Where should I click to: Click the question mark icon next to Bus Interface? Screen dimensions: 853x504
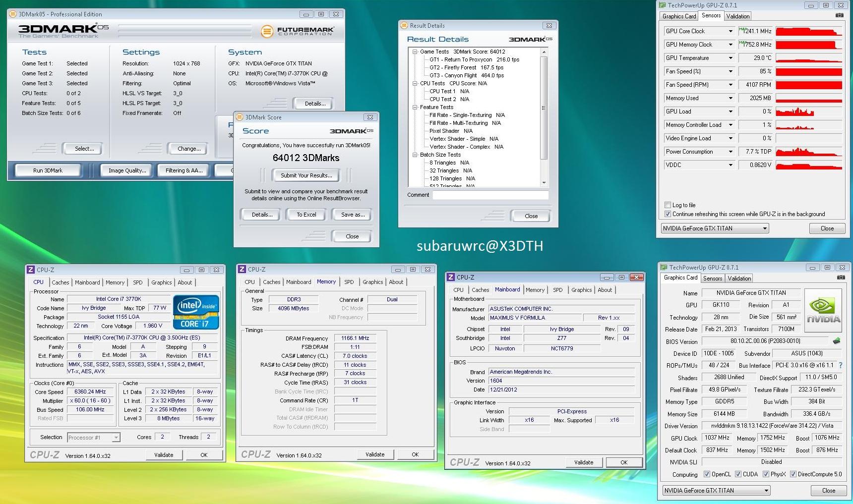840,365
